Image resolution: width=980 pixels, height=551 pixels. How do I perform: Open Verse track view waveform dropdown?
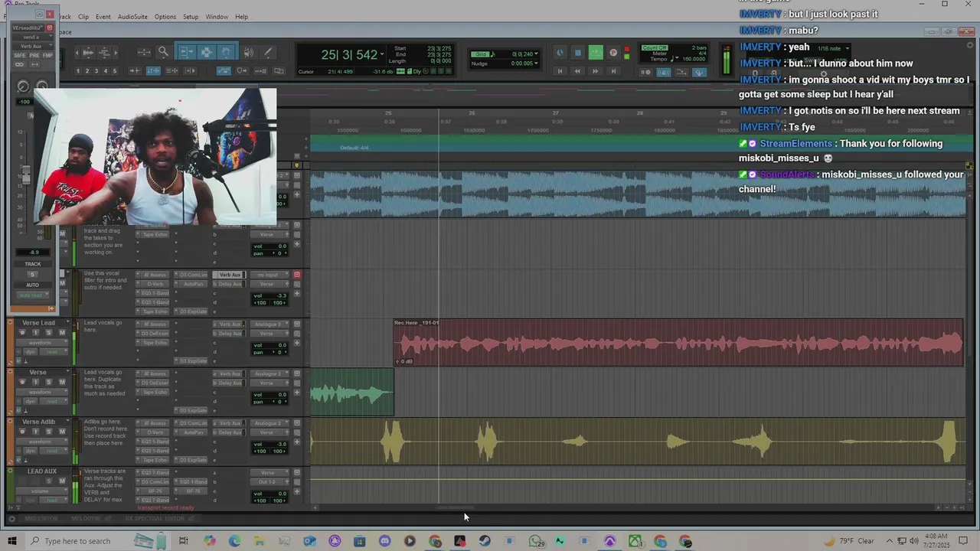(x=42, y=392)
